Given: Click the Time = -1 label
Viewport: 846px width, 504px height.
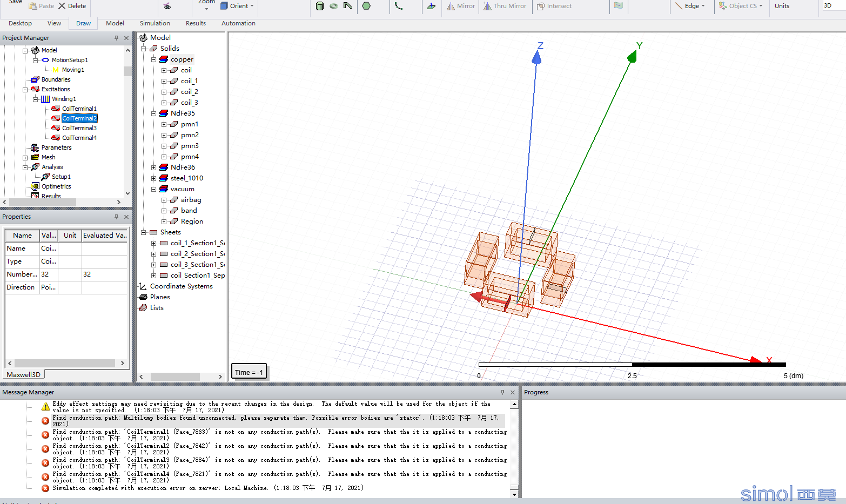Looking at the screenshot, I should [249, 372].
